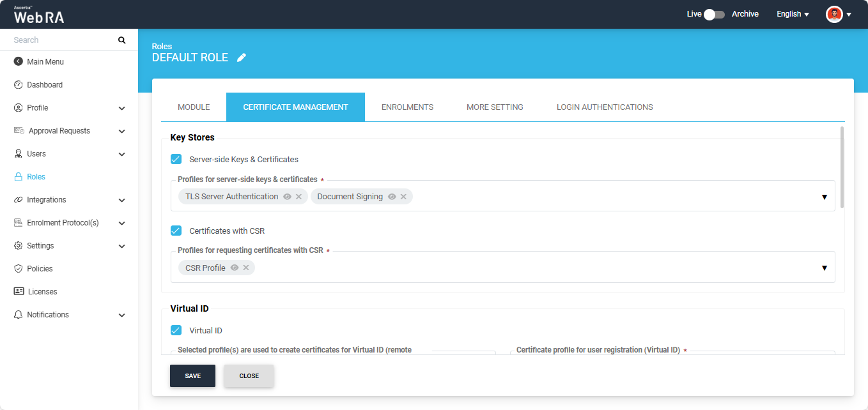This screenshot has width=868, height=410.
Task: Click the form's vertical scrollbar
Action: click(842, 167)
